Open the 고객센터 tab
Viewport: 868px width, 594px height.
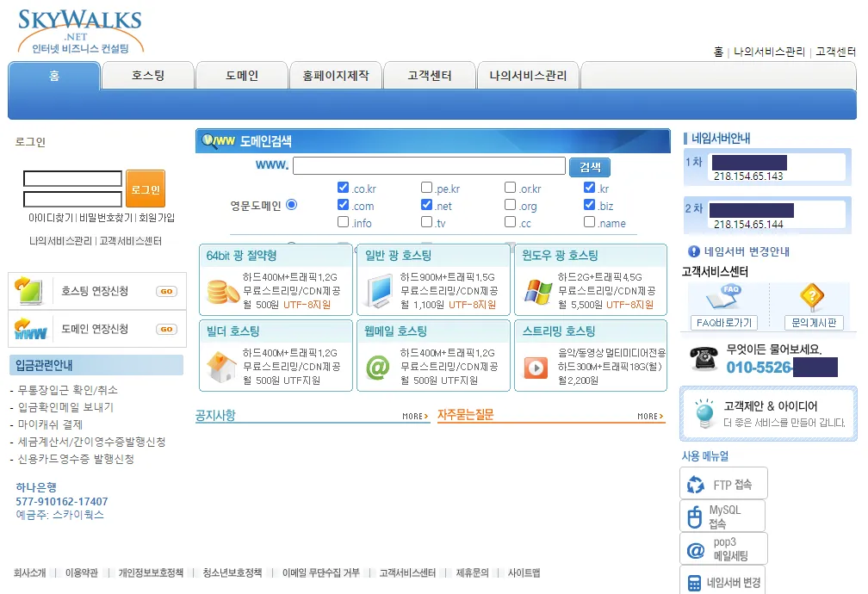click(431, 75)
